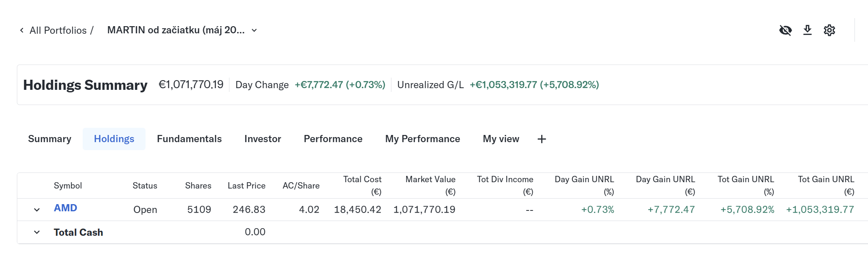
Task: Open the Performance tab
Action: (x=333, y=139)
